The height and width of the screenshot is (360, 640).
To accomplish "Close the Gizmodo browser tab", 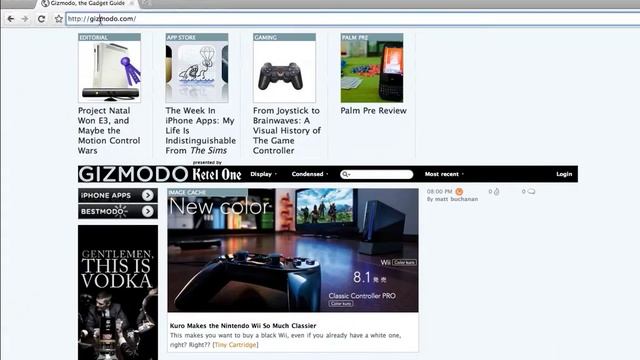I will [132, 3].
